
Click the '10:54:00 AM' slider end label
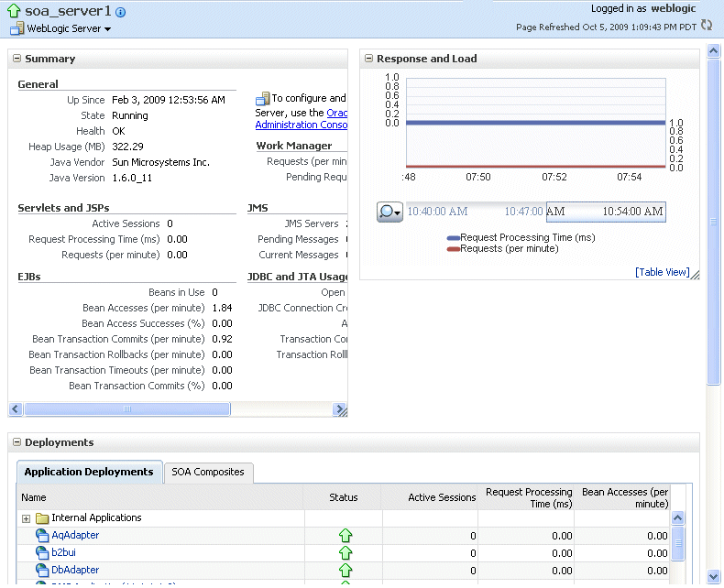(632, 212)
